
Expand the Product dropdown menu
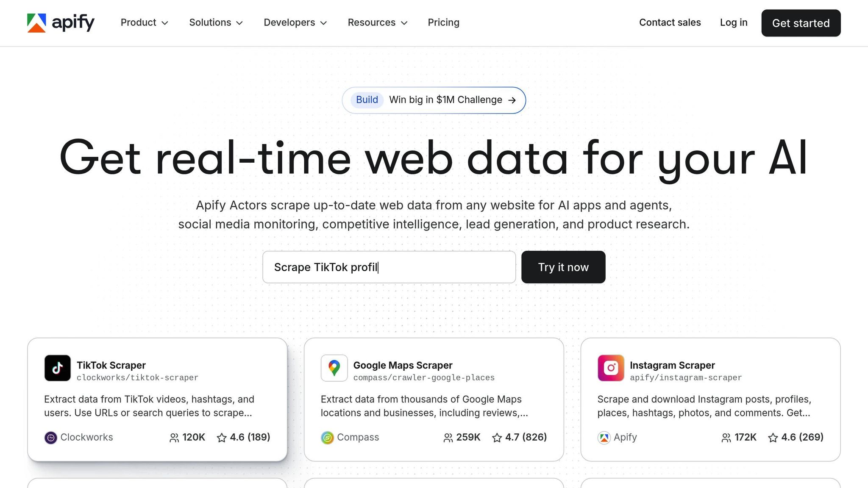tap(145, 22)
